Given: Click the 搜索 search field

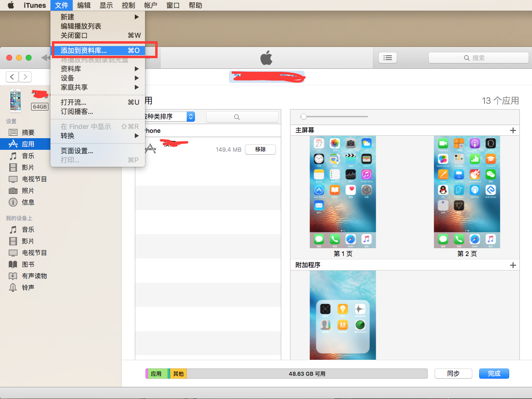Looking at the screenshot, I should pyautogui.click(x=478, y=58).
